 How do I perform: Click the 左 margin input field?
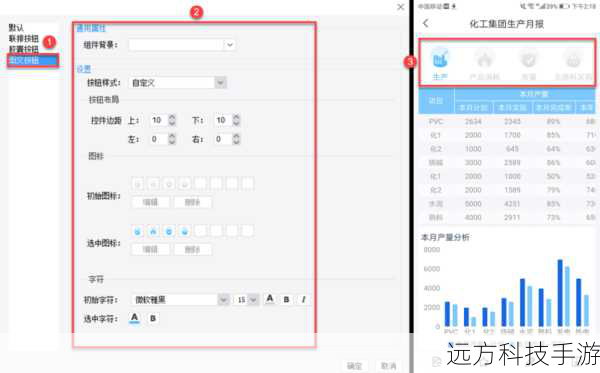pos(159,139)
